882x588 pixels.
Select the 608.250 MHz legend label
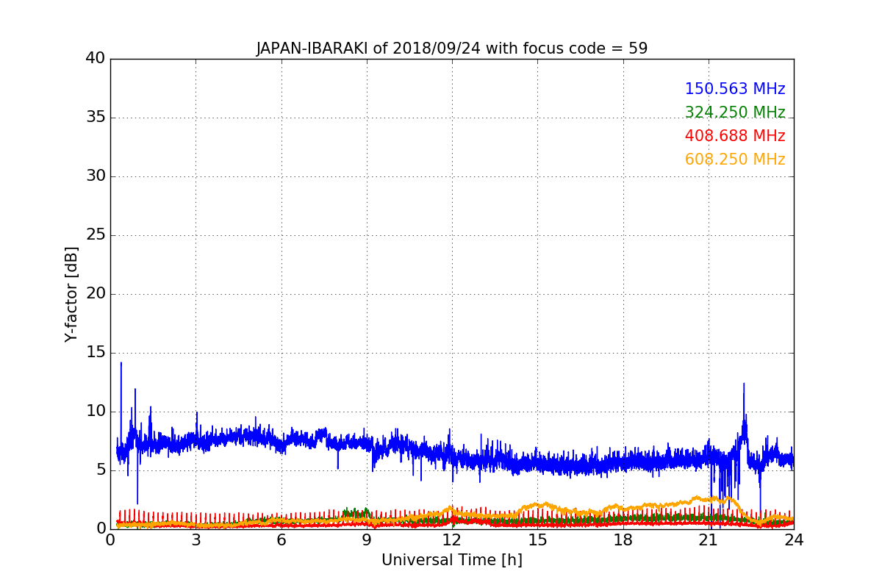[x=735, y=159]
